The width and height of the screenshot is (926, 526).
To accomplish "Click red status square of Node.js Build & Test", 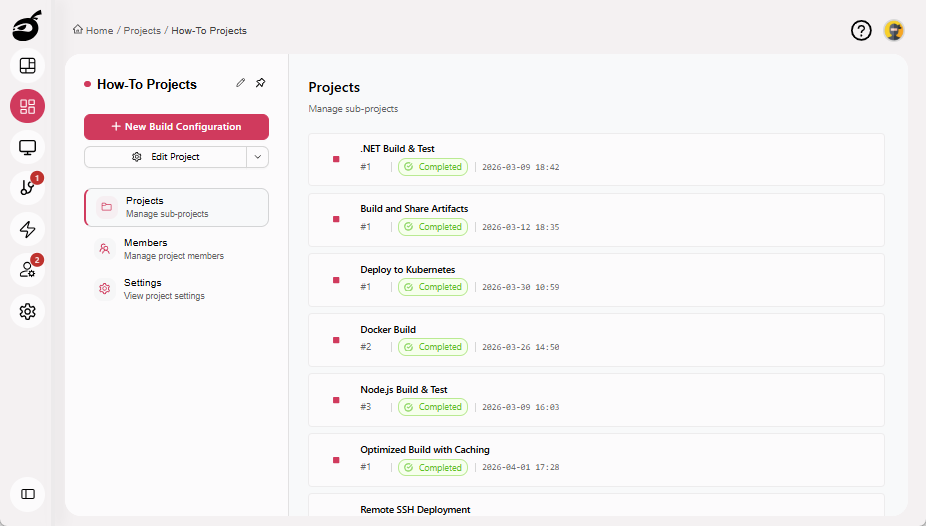I will [336, 400].
